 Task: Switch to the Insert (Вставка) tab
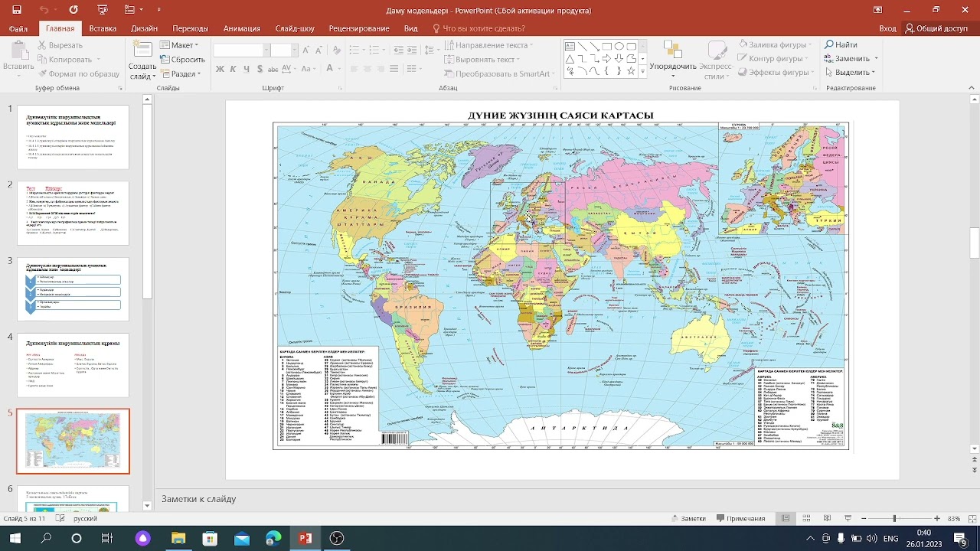tap(103, 28)
